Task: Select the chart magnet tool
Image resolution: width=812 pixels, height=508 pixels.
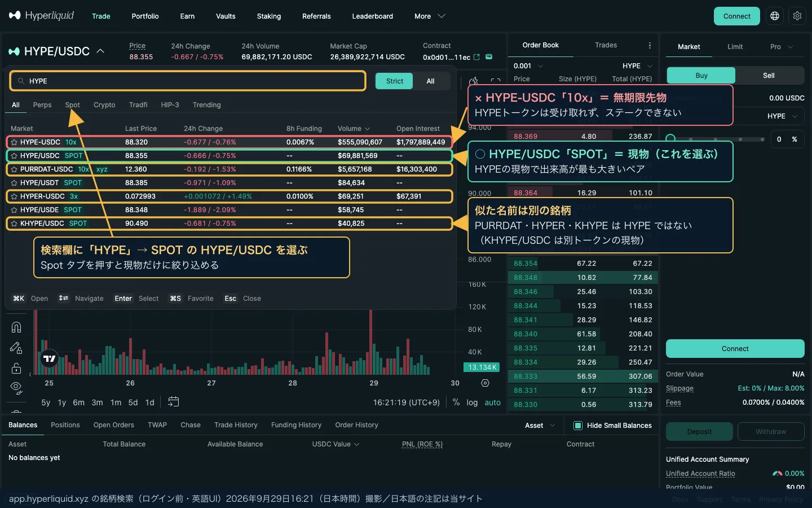Action: (x=16, y=327)
